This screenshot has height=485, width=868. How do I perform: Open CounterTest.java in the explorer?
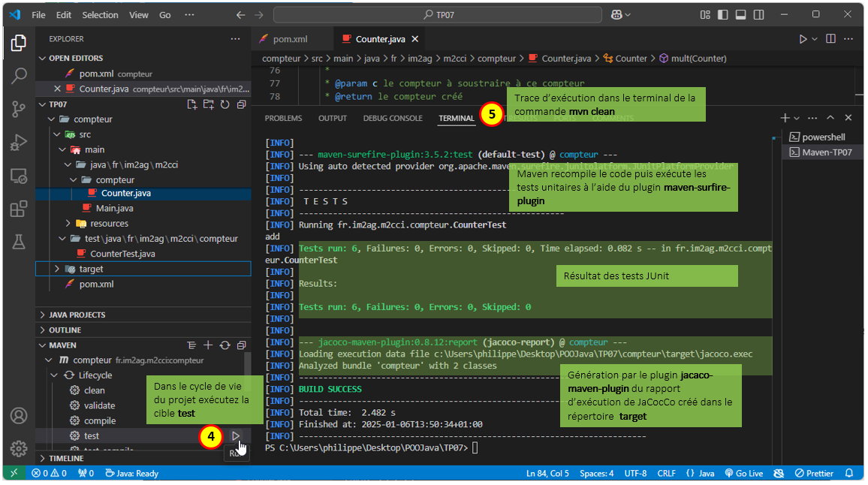[122, 254]
